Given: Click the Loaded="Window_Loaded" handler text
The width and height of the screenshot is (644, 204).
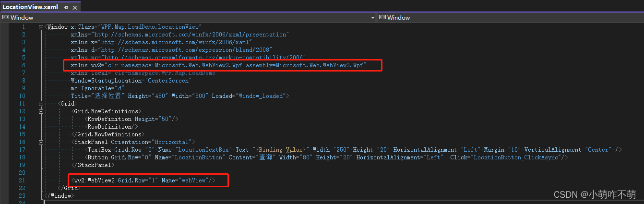Looking at the screenshot, I should [249, 96].
